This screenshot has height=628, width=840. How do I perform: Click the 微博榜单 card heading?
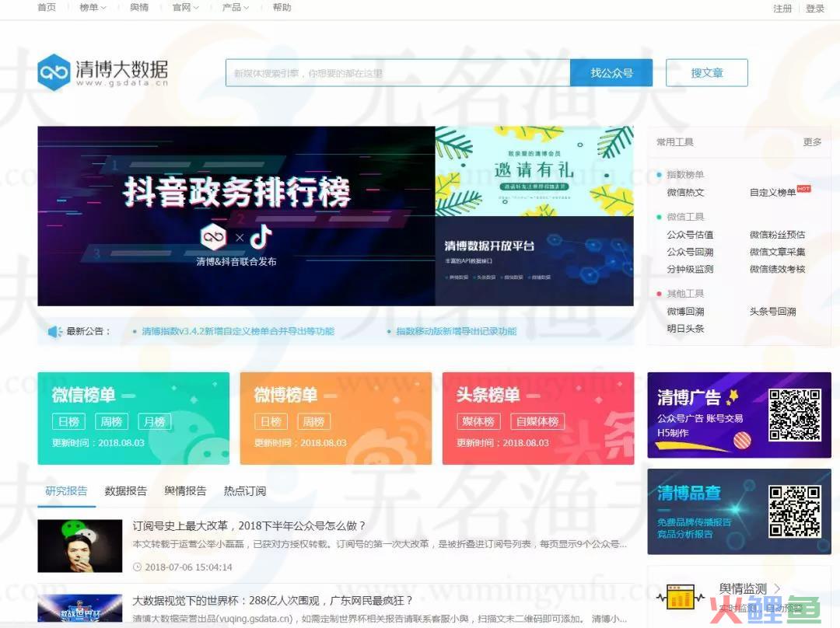[x=285, y=395]
